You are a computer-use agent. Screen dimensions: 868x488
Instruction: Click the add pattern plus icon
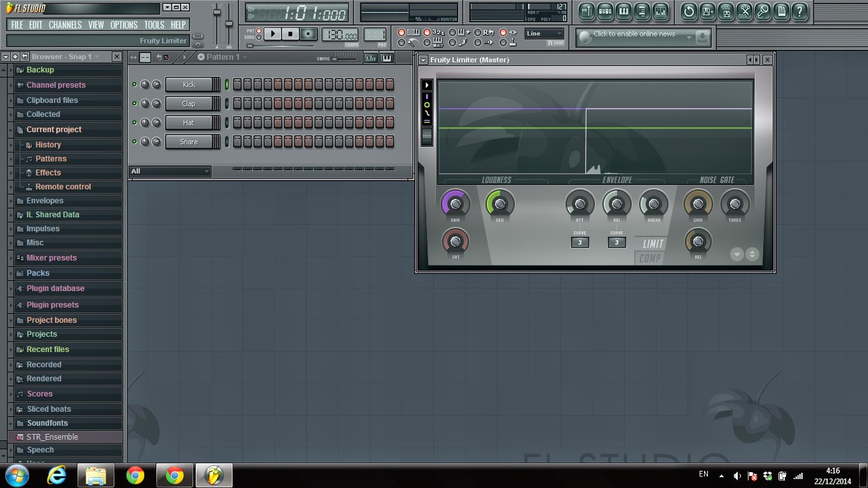(x=201, y=57)
